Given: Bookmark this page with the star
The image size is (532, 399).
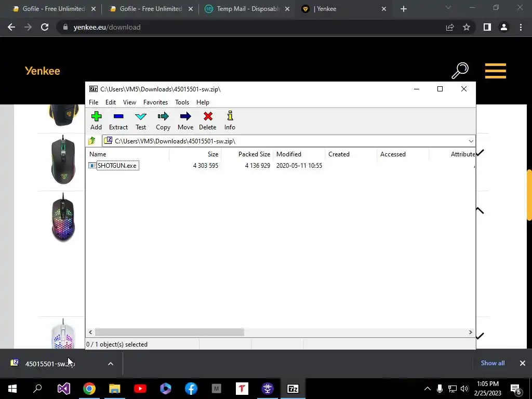Looking at the screenshot, I should 467,27.
